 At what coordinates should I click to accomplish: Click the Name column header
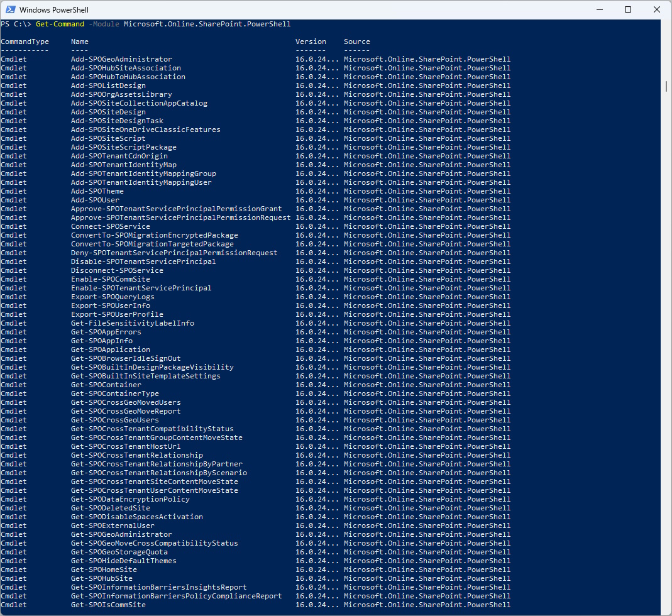80,41
